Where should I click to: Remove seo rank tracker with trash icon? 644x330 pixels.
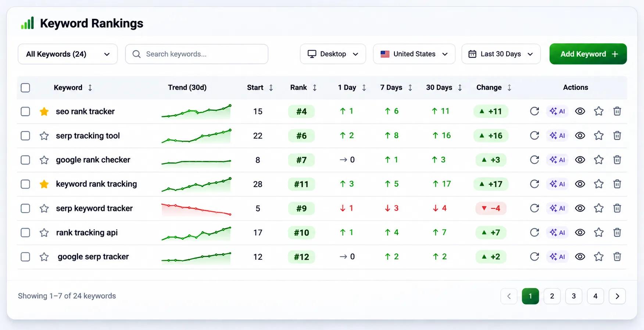[x=617, y=111]
